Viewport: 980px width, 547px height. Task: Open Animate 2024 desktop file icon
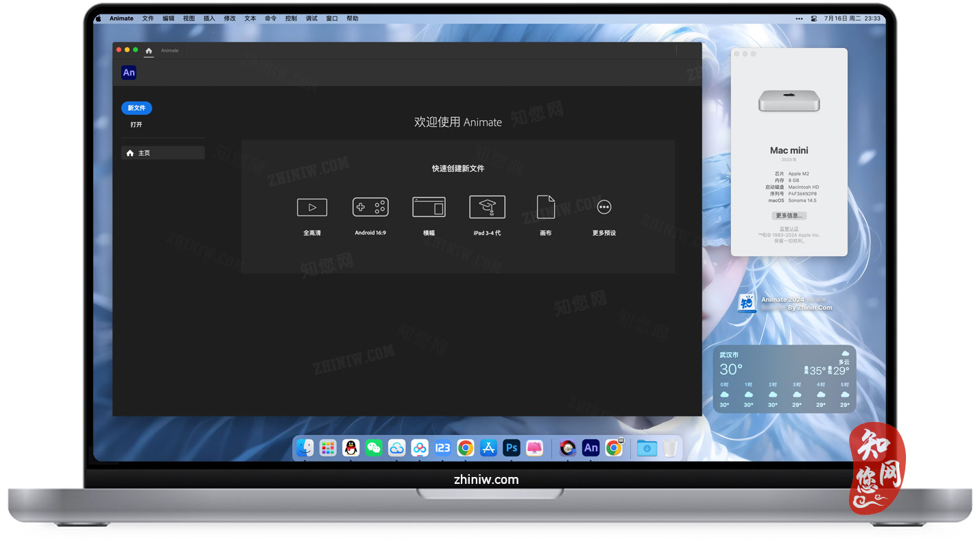tap(747, 303)
